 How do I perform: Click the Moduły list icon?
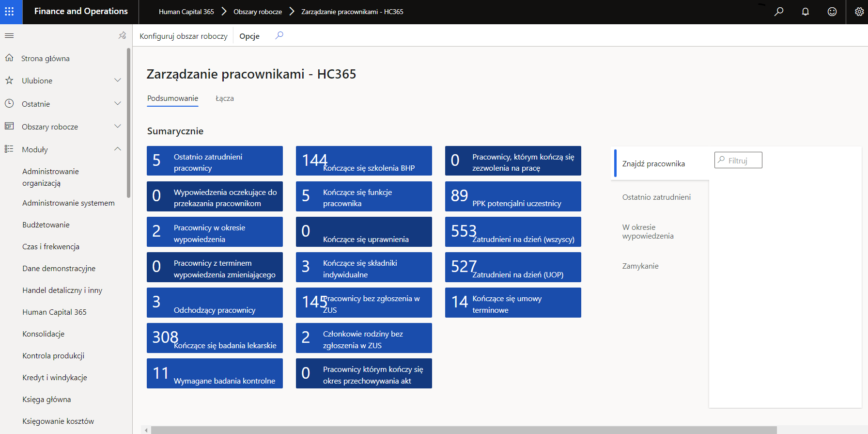pyautogui.click(x=9, y=149)
